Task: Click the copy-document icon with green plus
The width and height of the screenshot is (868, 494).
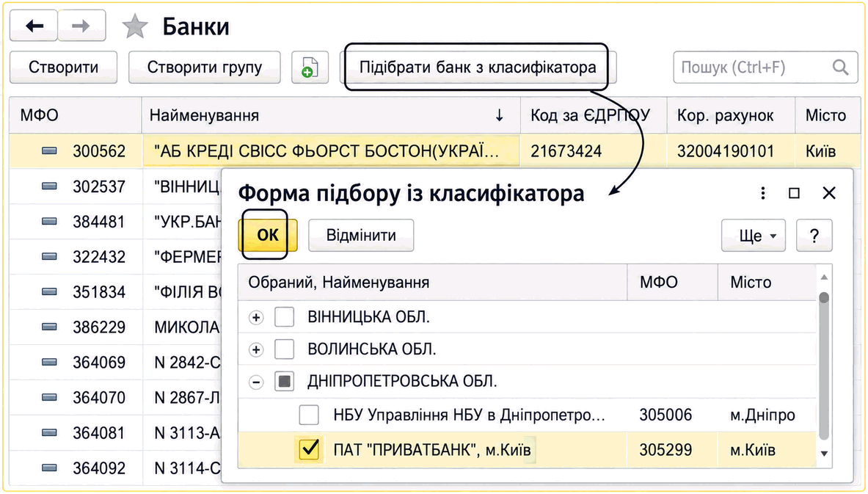Action: tap(310, 68)
